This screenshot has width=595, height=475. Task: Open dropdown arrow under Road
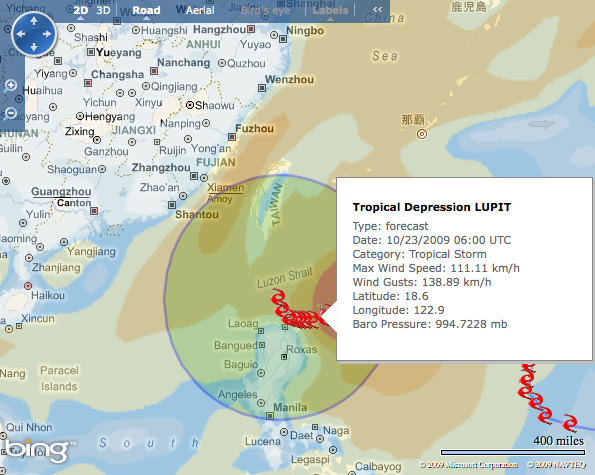[x=146, y=19]
